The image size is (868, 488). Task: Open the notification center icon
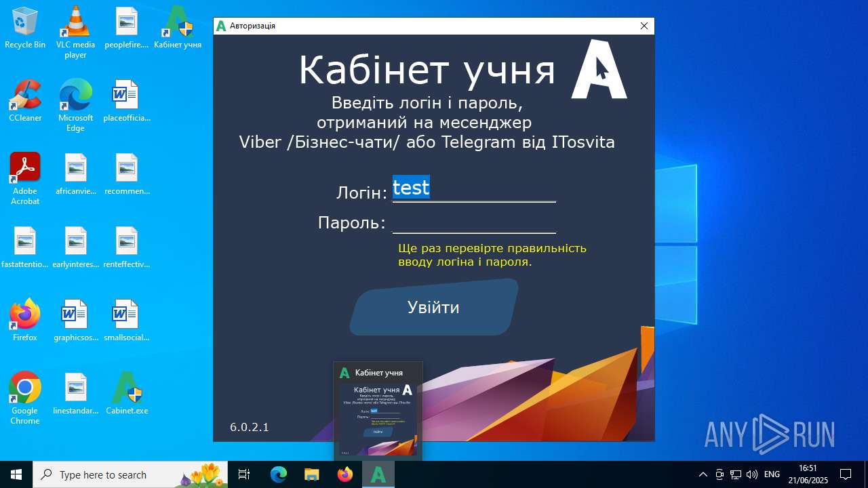846,474
